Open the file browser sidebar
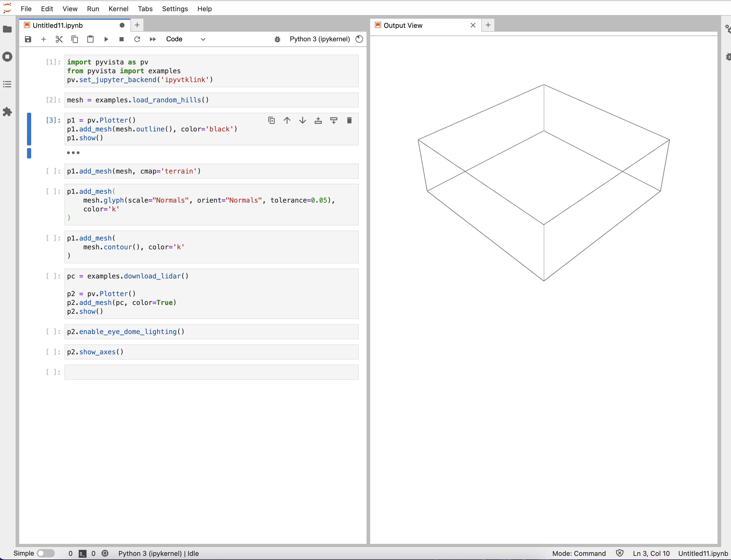731x560 pixels. [x=7, y=29]
